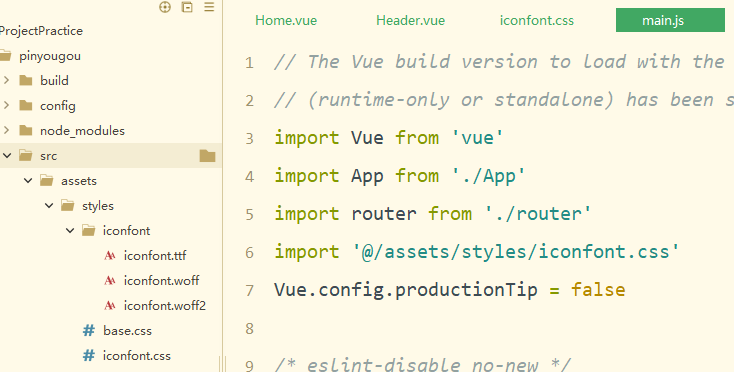This screenshot has width=734, height=372.
Task: Switch to the Header.vue tab
Action: 411,21
